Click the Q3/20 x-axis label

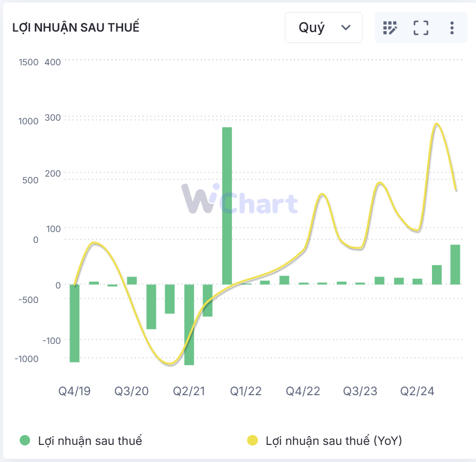coord(132,391)
